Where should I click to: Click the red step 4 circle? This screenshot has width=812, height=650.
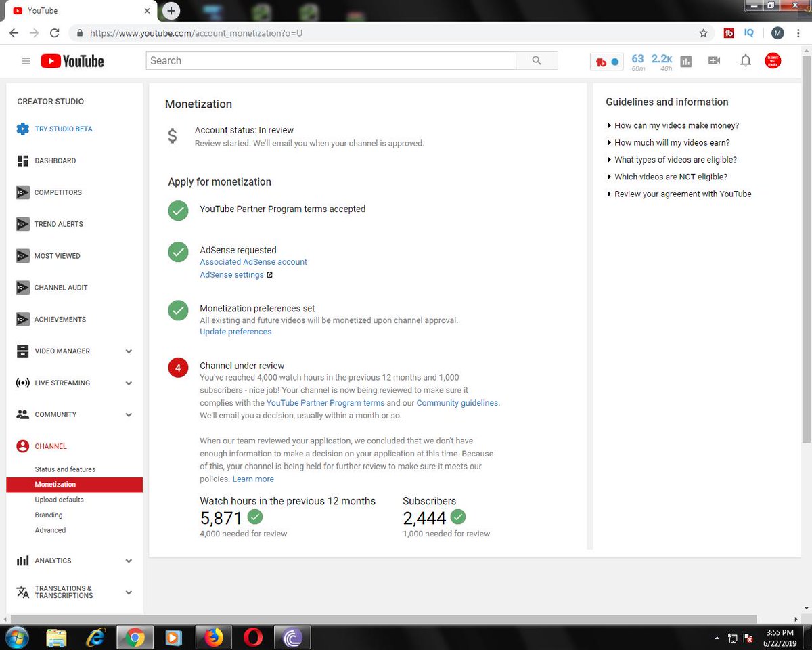(178, 368)
